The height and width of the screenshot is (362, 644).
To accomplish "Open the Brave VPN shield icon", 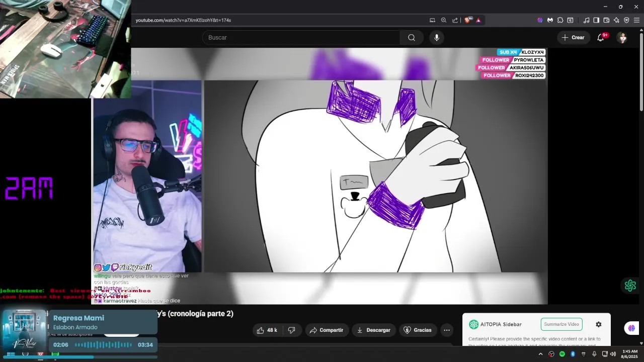I will (x=626, y=20).
